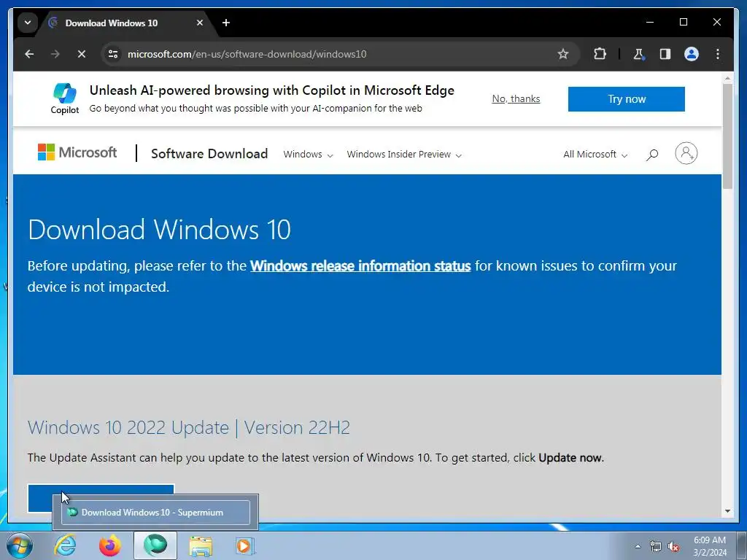Show hidden tray icons arrow
Screen dimensions: 747x560
click(x=638, y=546)
